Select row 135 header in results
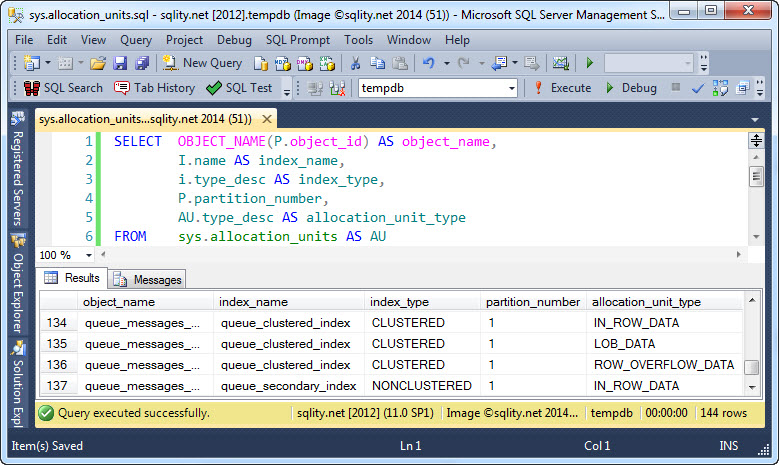The height and width of the screenshot is (465, 779). click(58, 344)
